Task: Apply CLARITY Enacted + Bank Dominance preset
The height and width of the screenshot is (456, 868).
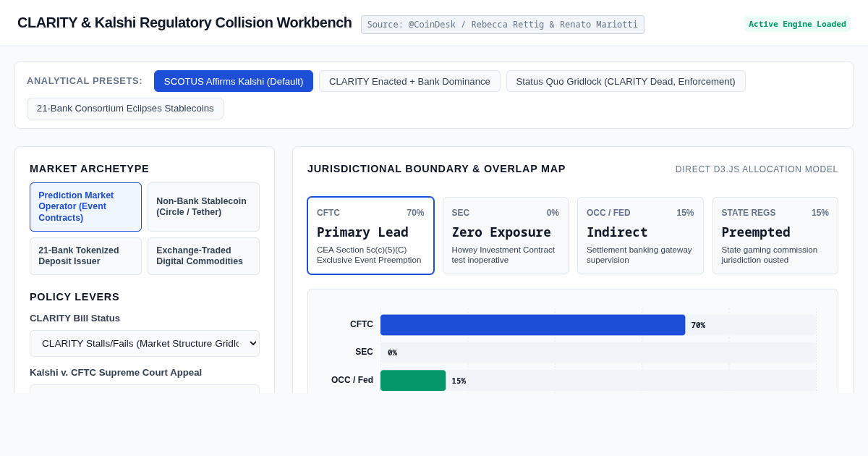Action: pyautogui.click(x=409, y=81)
